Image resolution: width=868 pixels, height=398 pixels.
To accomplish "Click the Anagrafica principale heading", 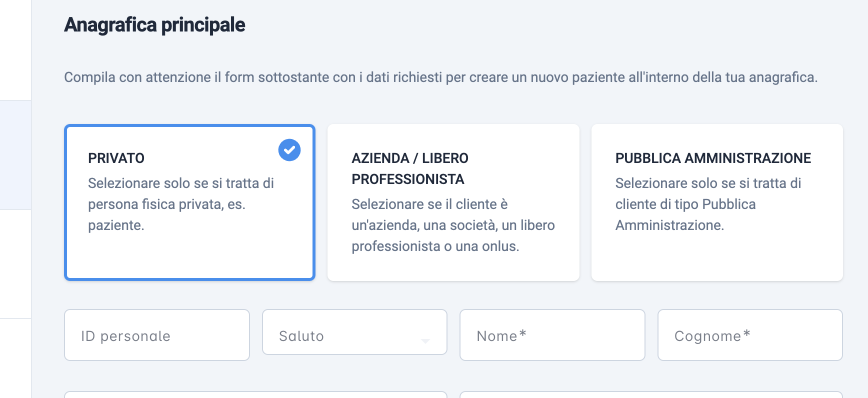I will (x=154, y=25).
